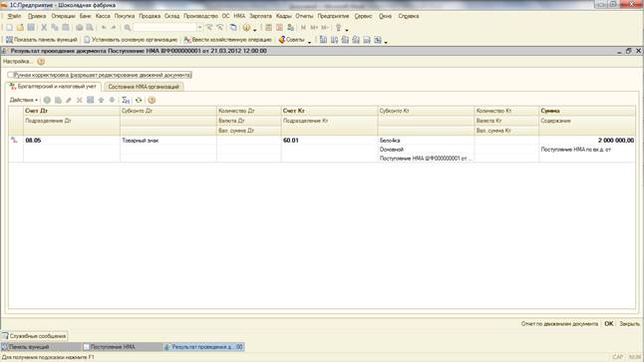This screenshot has width=644, height=362.
Task: Click the Undo arrow toolbar icon
Action: (104, 28)
